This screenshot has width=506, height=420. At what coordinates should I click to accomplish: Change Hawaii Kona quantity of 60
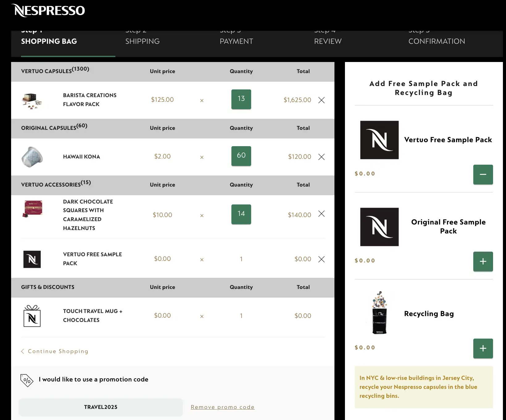point(241,156)
